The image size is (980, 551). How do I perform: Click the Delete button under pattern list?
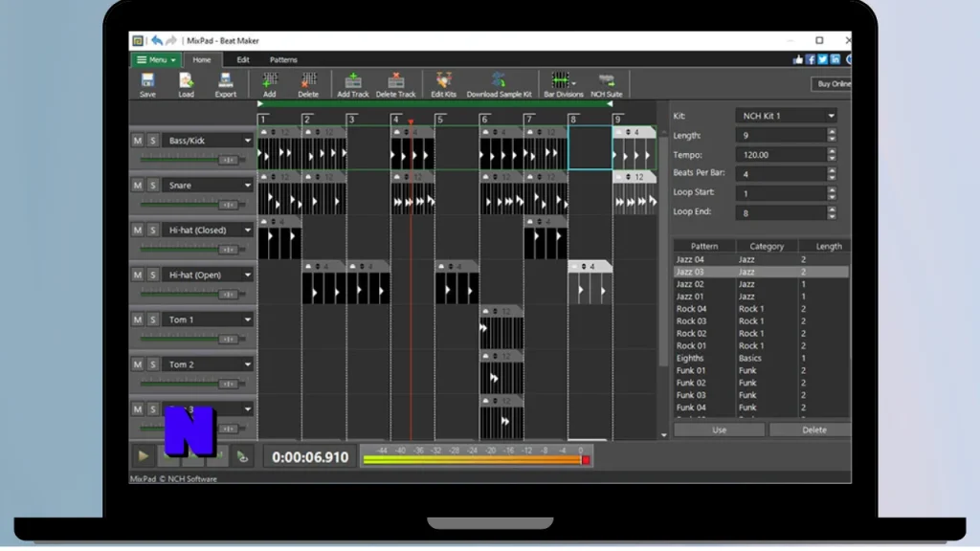click(812, 430)
